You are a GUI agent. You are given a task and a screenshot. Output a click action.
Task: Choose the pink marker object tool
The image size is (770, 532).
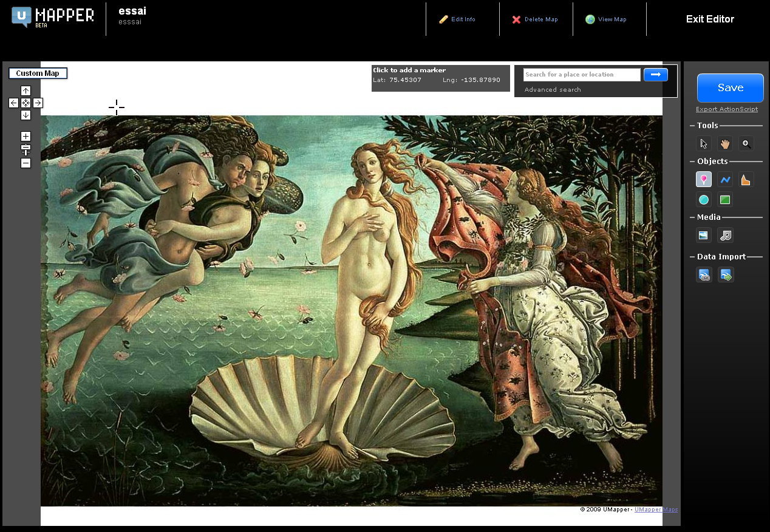[x=704, y=179]
